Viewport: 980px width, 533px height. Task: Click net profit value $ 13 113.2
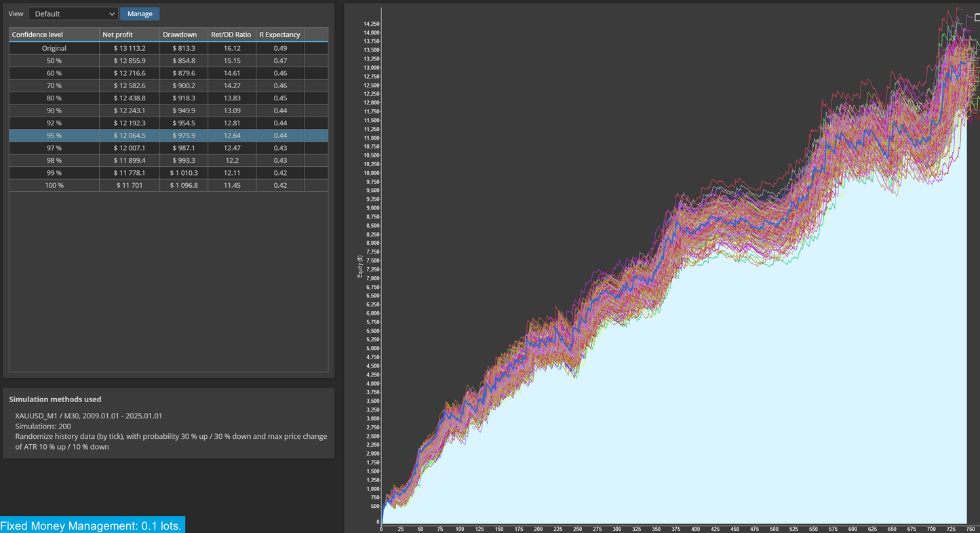click(130, 48)
